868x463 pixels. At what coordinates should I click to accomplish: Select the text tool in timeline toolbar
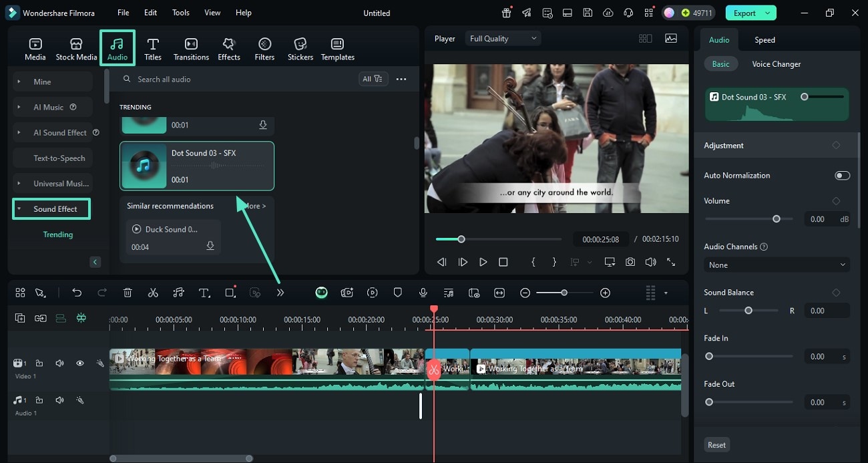click(204, 293)
